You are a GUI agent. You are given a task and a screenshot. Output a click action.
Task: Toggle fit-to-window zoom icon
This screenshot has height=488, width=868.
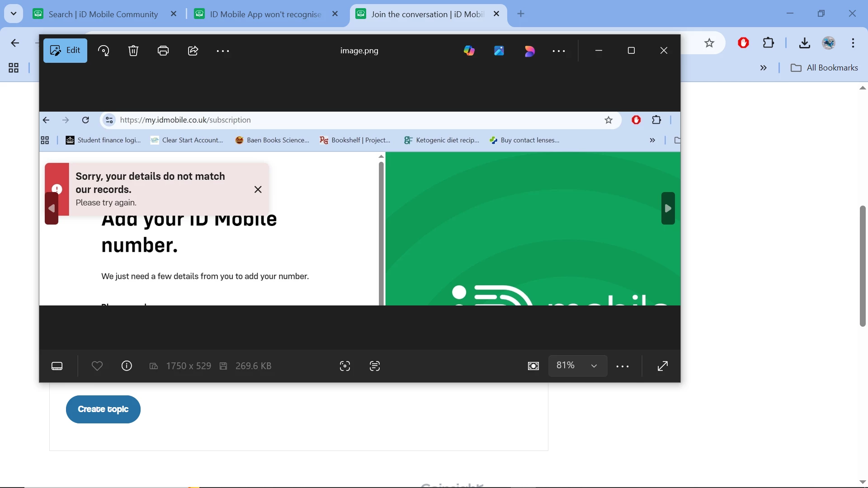[533, 366]
